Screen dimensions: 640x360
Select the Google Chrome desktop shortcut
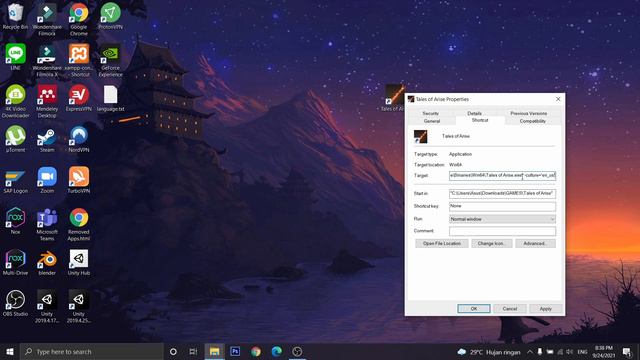(x=79, y=19)
